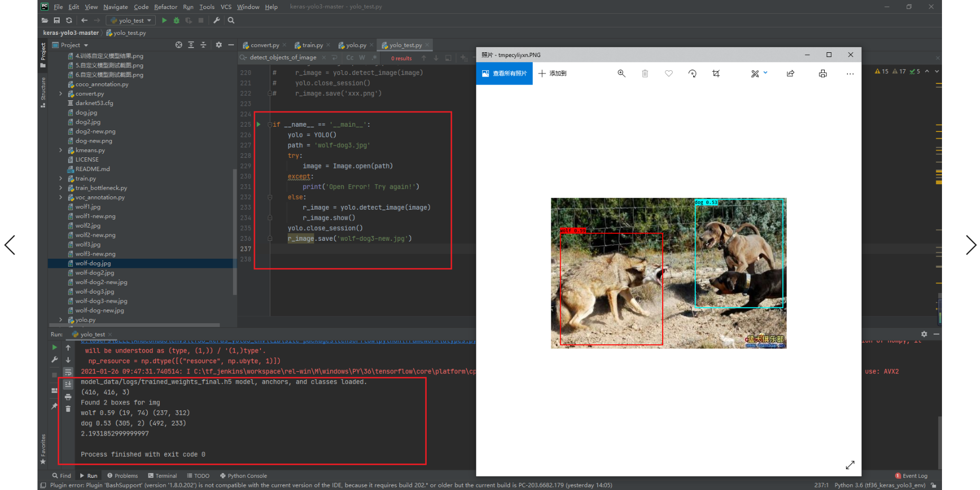980x490 pixels.
Task: Click Add to button in Photos
Action: click(x=552, y=73)
